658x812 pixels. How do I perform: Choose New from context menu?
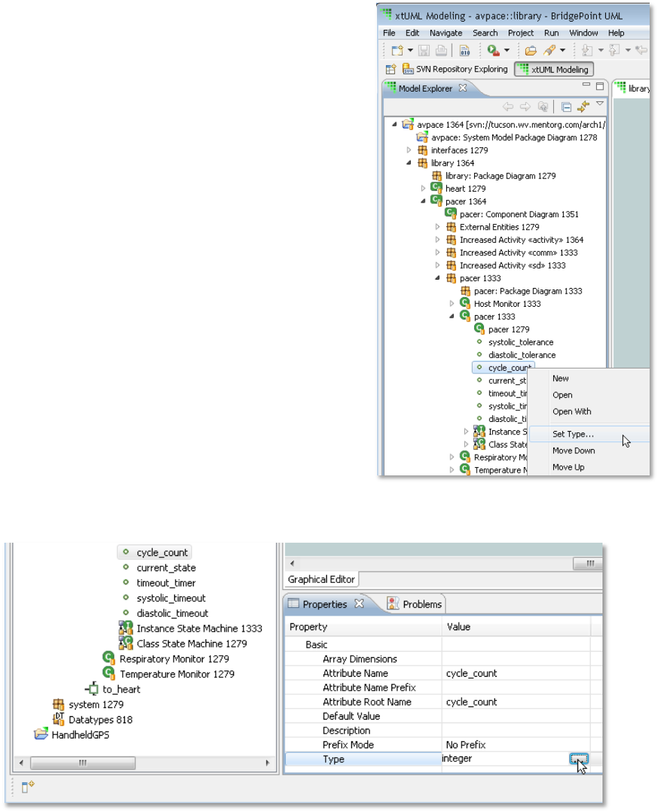589,378
